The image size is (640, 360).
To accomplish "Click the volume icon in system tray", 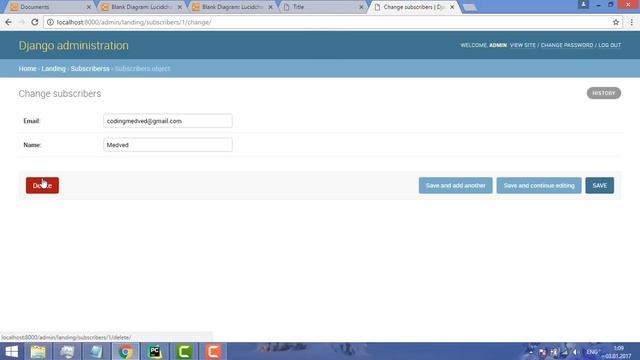I will (x=576, y=352).
